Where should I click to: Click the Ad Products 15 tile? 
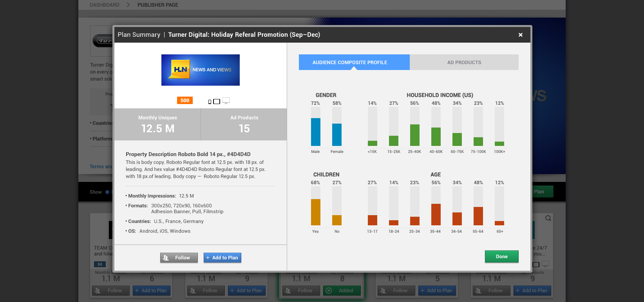pyautogui.click(x=244, y=124)
